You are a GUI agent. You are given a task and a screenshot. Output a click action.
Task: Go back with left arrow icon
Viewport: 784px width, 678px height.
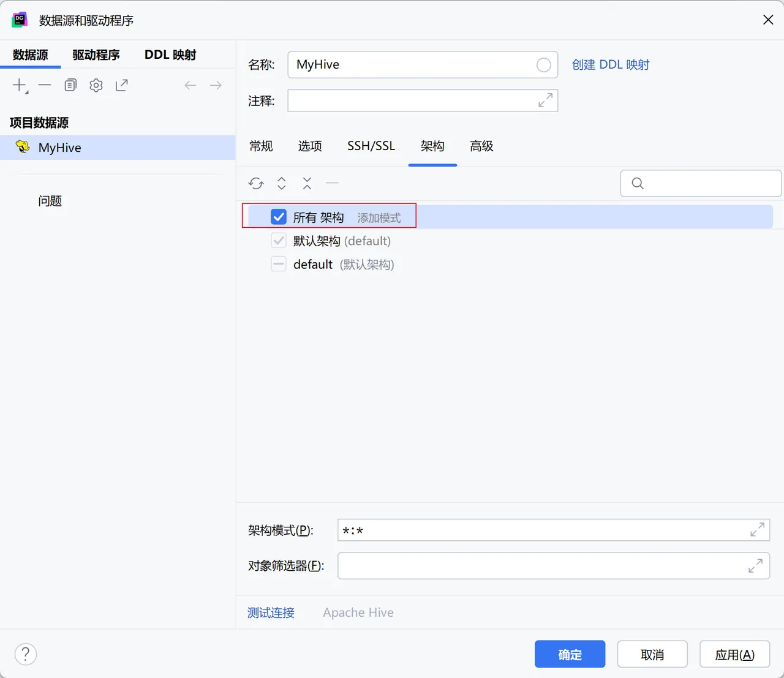coord(190,85)
